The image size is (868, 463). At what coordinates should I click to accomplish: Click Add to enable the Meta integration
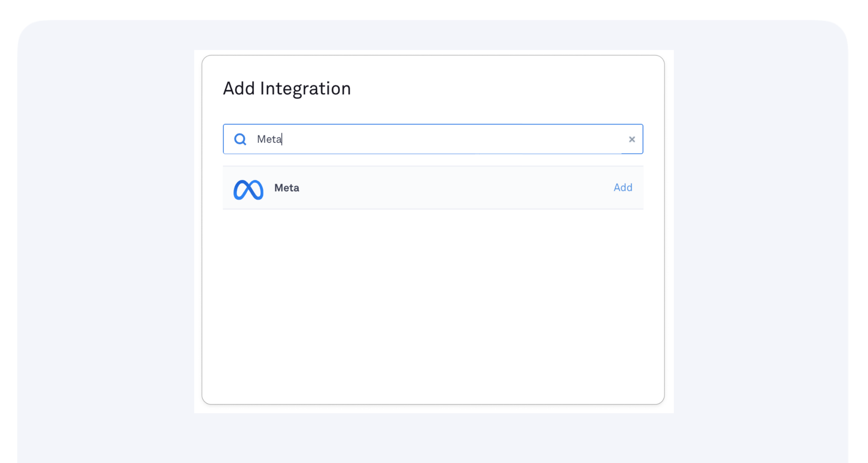[622, 188]
